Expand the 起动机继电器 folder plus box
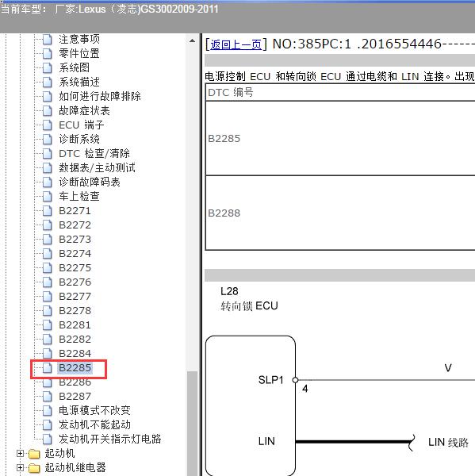 click(20, 467)
